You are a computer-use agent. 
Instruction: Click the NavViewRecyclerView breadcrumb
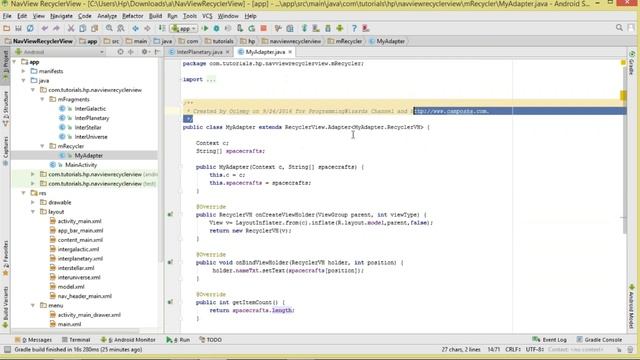(38, 41)
